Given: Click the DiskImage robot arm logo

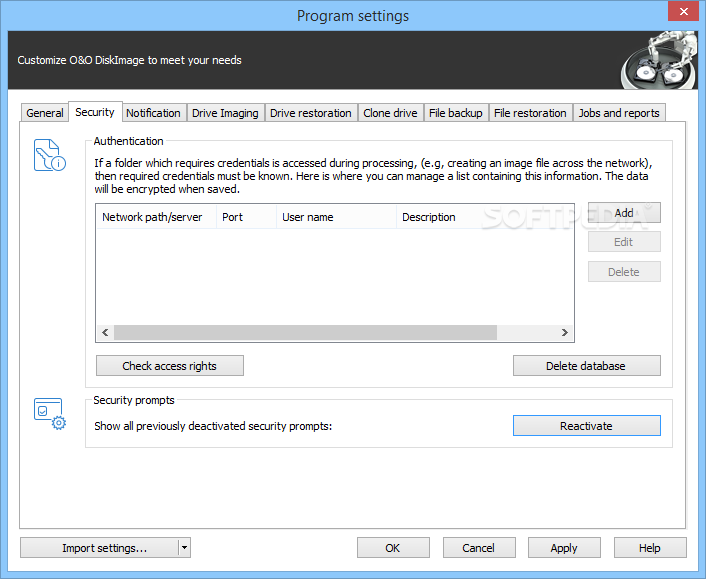Looking at the screenshot, I should click(x=659, y=60).
